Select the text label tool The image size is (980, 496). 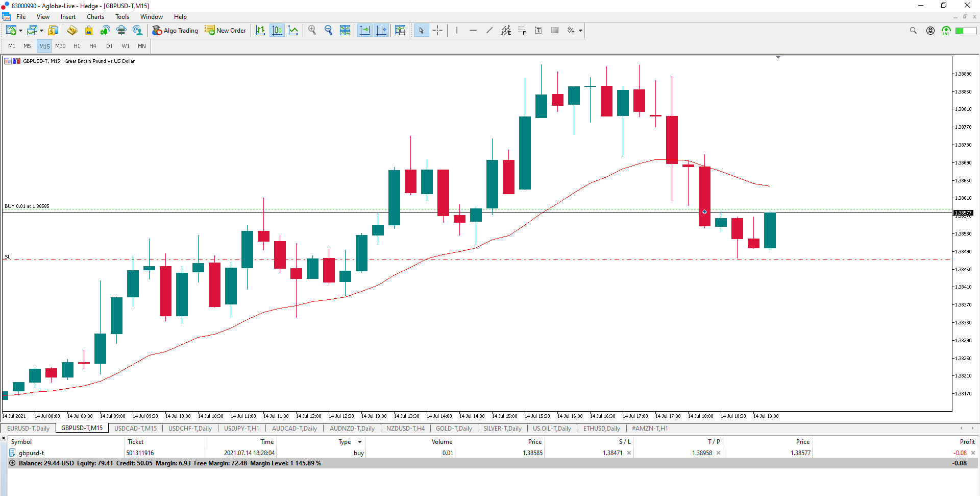538,31
